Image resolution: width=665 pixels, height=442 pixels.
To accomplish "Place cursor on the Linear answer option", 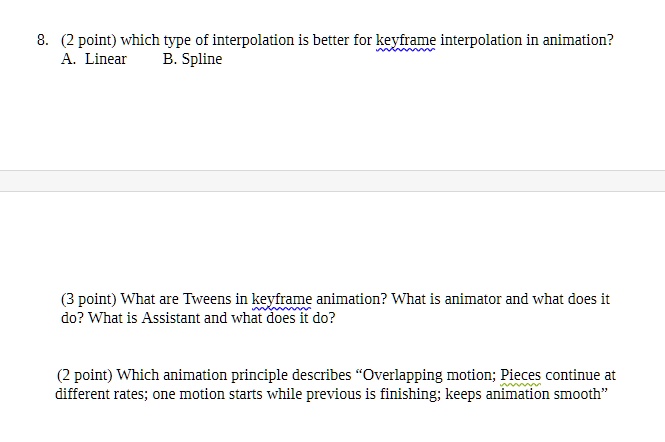I will point(106,59).
